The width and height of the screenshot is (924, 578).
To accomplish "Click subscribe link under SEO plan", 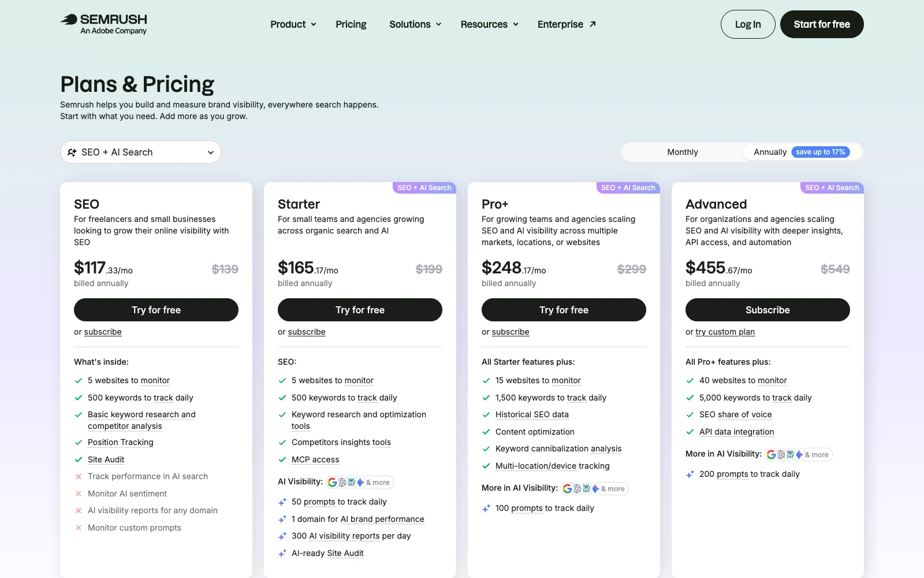I will pos(103,332).
